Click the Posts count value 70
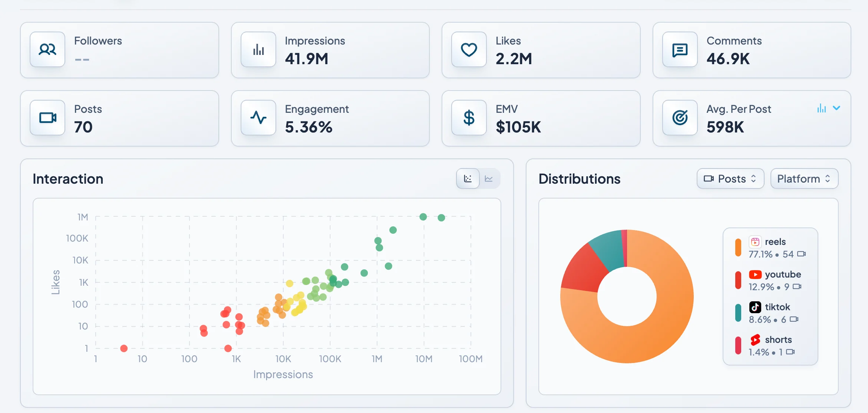 [x=83, y=127]
